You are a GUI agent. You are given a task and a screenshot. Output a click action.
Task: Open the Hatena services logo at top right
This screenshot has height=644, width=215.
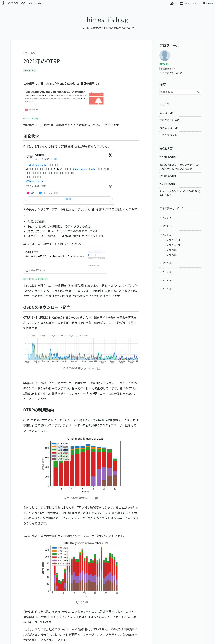(206, 3)
